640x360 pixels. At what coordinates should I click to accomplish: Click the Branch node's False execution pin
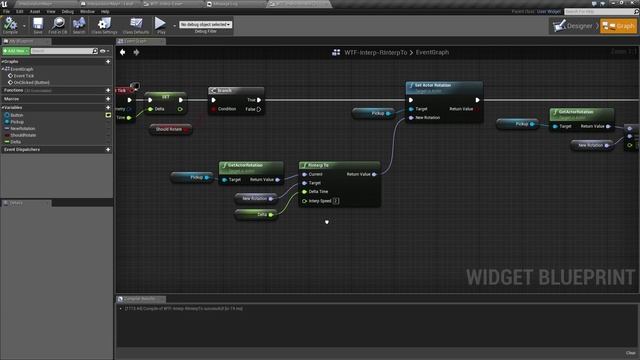tap(259, 109)
